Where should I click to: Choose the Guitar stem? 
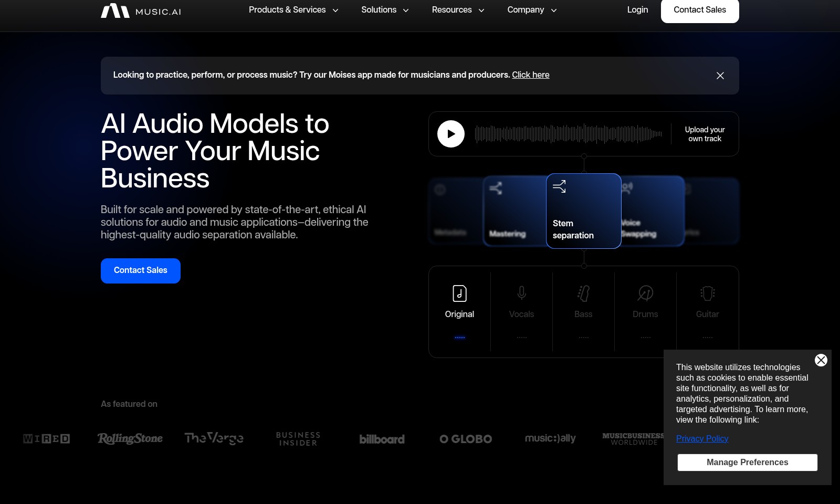pyautogui.click(x=707, y=312)
